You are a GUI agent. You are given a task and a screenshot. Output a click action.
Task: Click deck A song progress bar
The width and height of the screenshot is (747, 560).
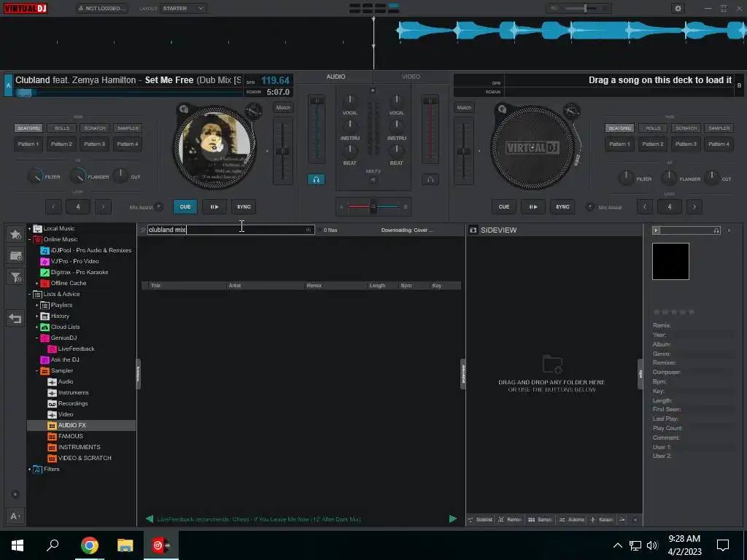pos(128,93)
